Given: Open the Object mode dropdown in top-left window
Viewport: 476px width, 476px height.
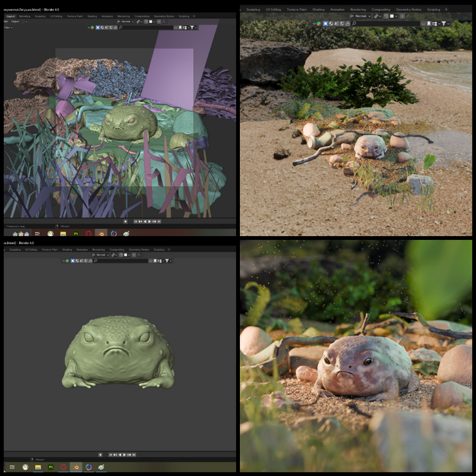Looking at the screenshot, I should (x=15, y=21).
